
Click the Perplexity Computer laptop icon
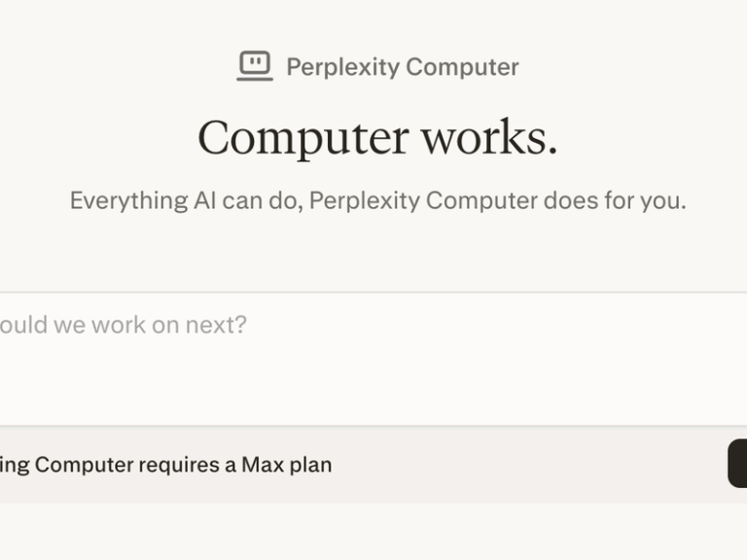coord(255,66)
